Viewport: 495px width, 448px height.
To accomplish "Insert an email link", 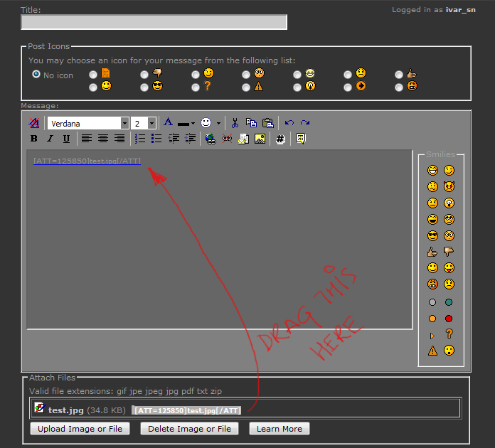I will pos(243,139).
